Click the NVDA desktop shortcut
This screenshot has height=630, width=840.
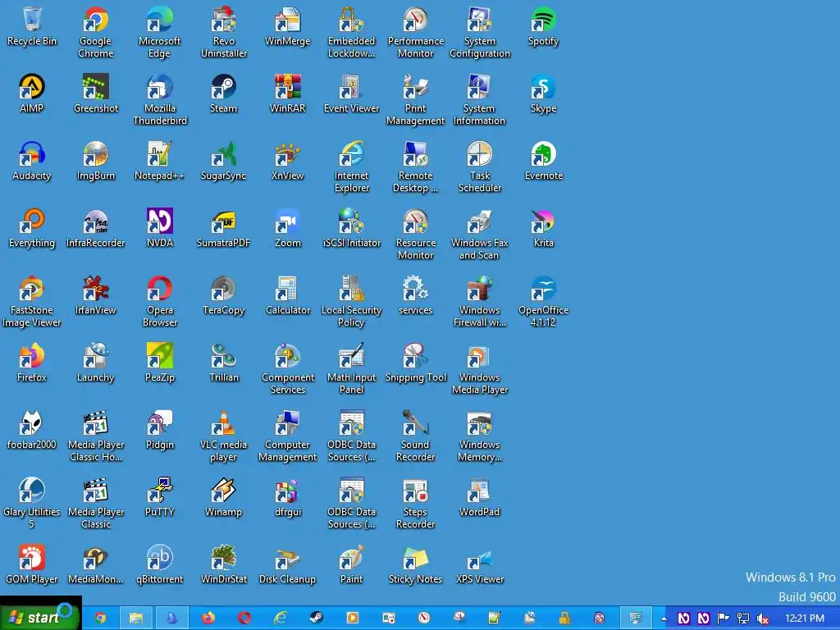159,228
